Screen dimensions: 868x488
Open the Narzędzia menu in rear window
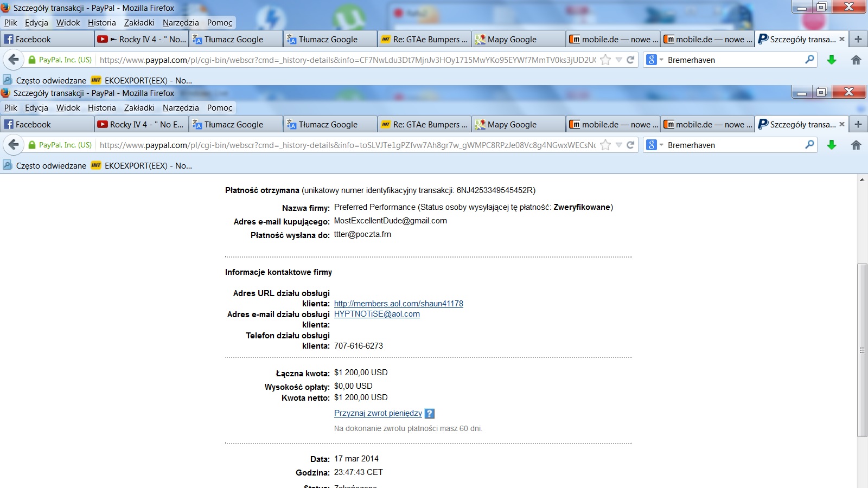coord(181,22)
